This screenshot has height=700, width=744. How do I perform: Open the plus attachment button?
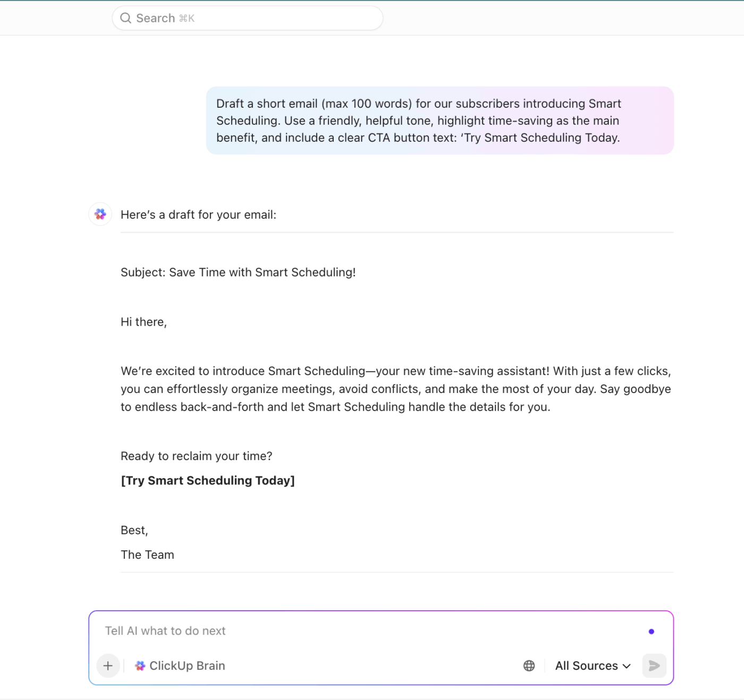tap(108, 665)
